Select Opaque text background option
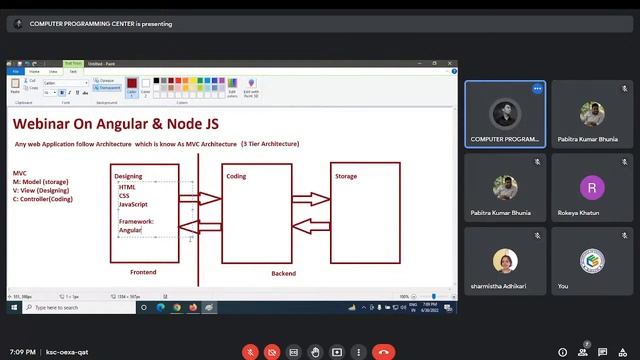The image size is (640, 360). [x=105, y=81]
